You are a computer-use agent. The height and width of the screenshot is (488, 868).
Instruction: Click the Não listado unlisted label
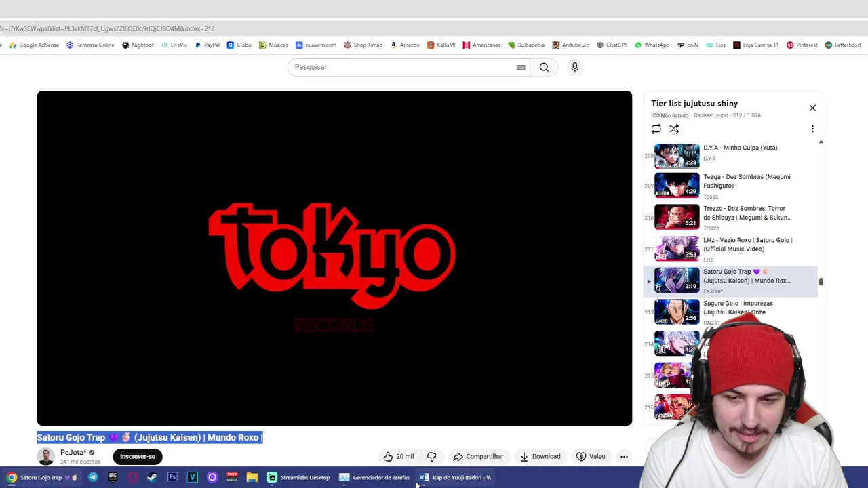coord(671,115)
